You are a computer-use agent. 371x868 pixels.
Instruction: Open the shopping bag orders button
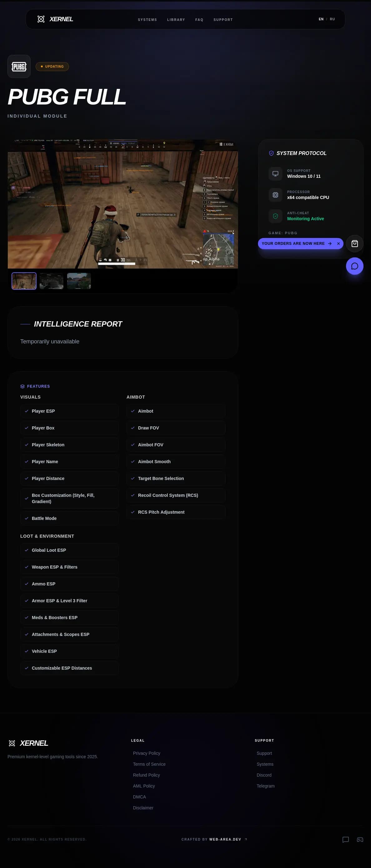coord(354,244)
